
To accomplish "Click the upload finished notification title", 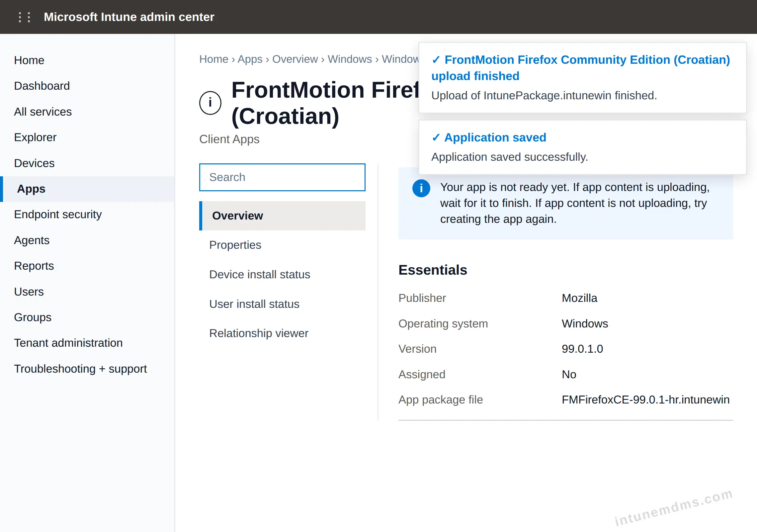I will (x=581, y=68).
